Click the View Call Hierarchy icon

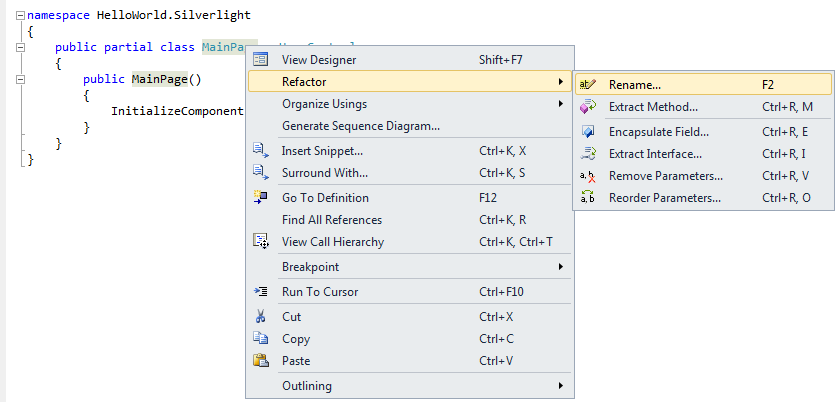[261, 241]
